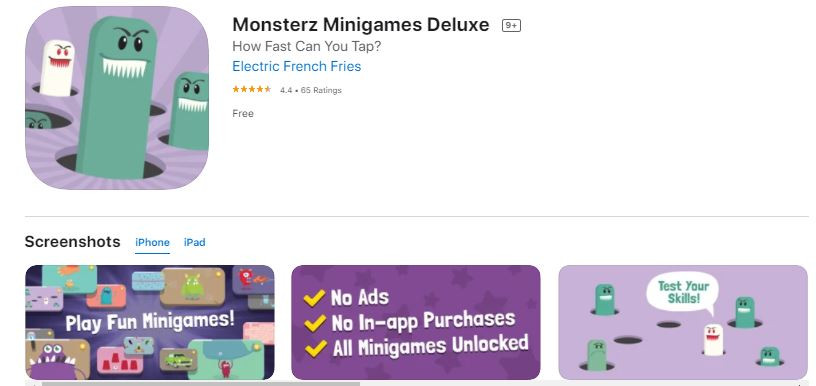Click the horizontal screenshots scrollbar
Image resolution: width=816 pixels, height=386 pixels.
click(200, 383)
